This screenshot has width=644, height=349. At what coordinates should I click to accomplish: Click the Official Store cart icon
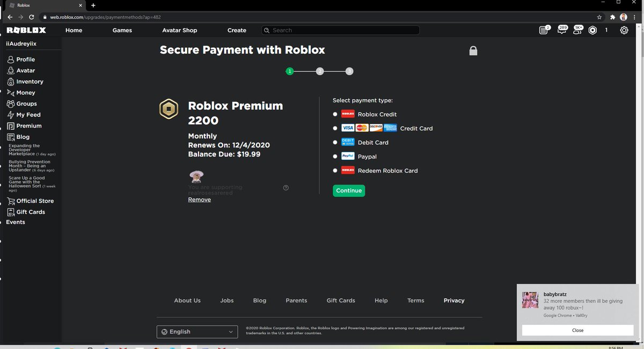click(11, 201)
